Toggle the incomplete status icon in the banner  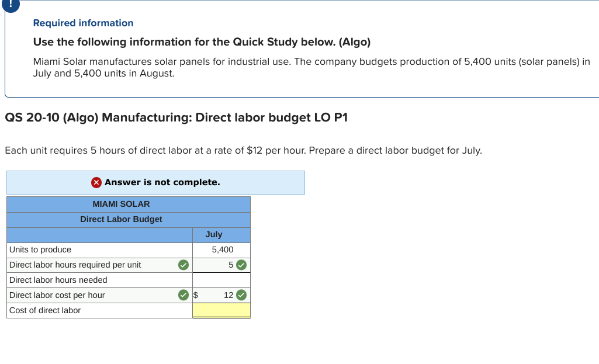95,182
